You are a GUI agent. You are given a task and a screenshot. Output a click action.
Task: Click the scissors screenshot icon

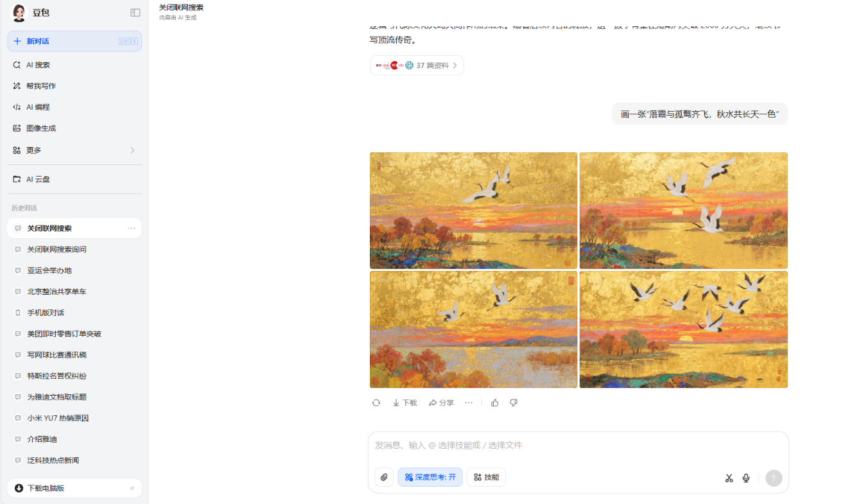[729, 478]
